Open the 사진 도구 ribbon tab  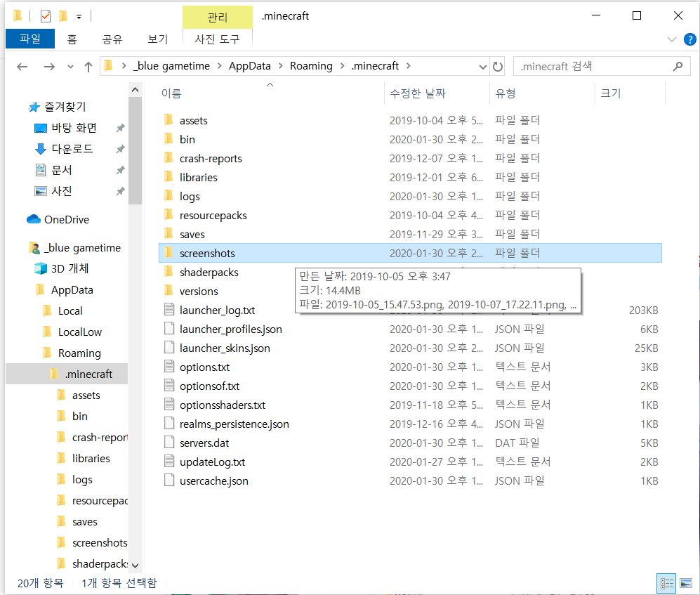coord(217,39)
